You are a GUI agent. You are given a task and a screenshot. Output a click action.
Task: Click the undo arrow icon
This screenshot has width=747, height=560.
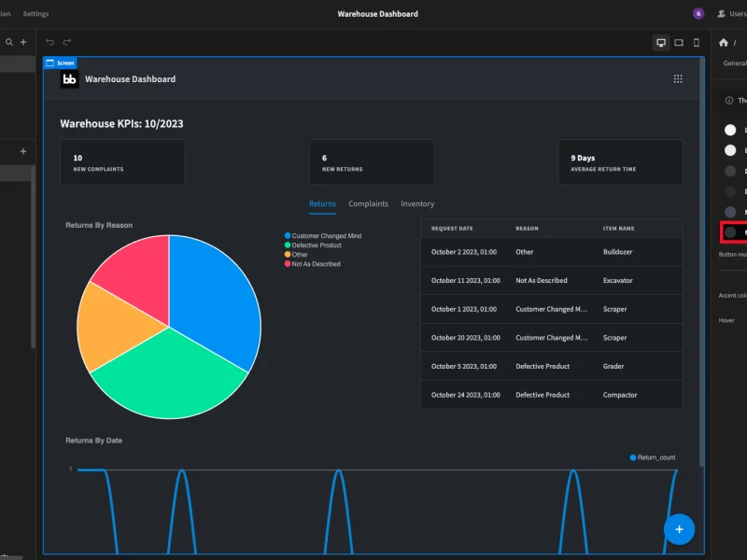coord(49,42)
